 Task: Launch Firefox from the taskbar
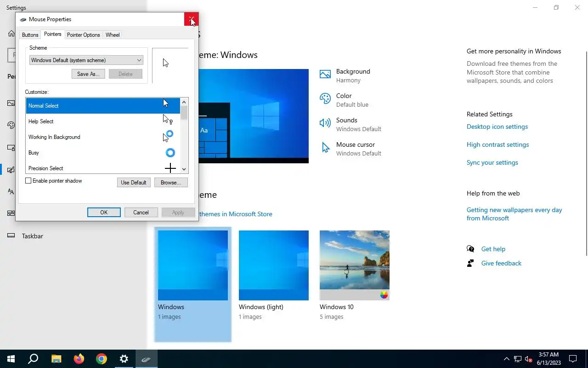(x=79, y=359)
